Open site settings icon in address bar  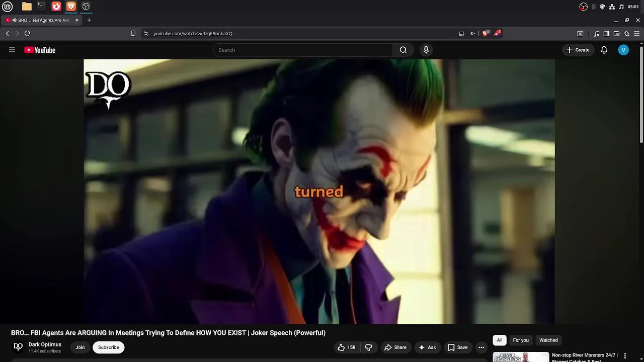click(146, 34)
